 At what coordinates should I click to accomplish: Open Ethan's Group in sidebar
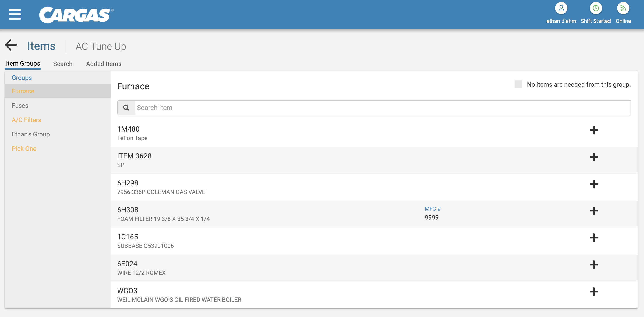(31, 134)
